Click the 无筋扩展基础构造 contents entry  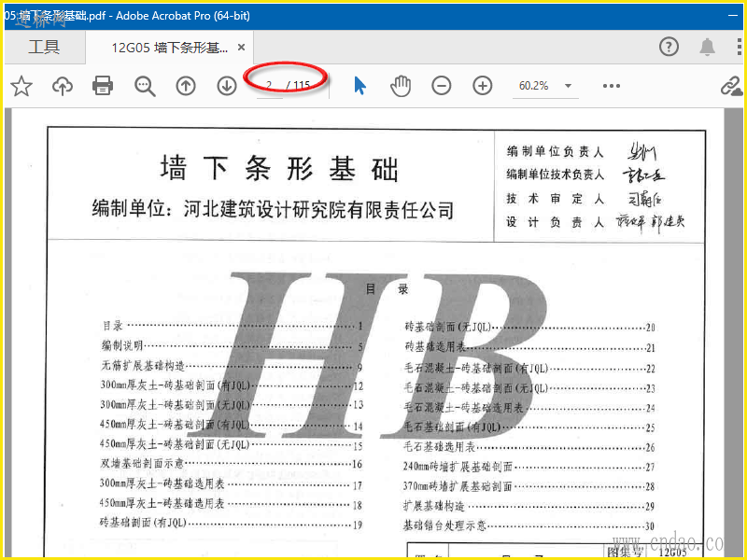pos(233,366)
